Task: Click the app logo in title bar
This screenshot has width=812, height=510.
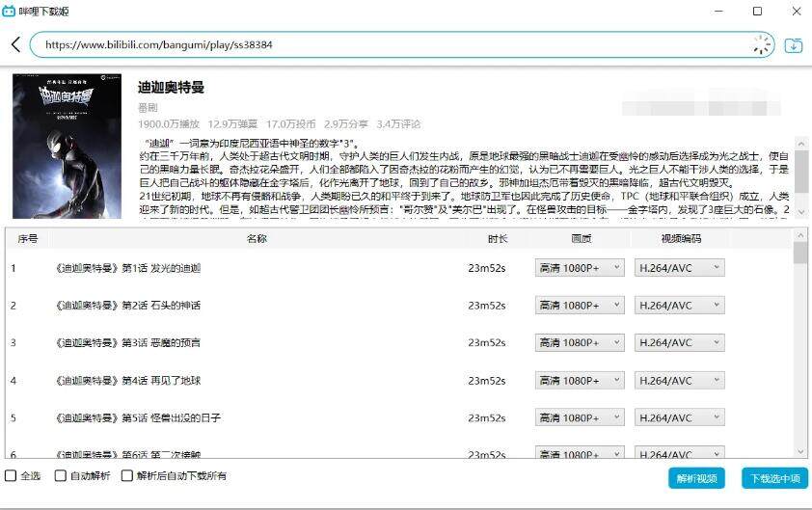Action: point(9,11)
